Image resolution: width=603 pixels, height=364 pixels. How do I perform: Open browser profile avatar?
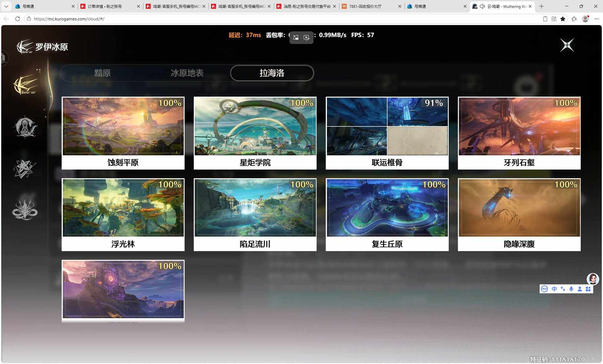pos(585,19)
